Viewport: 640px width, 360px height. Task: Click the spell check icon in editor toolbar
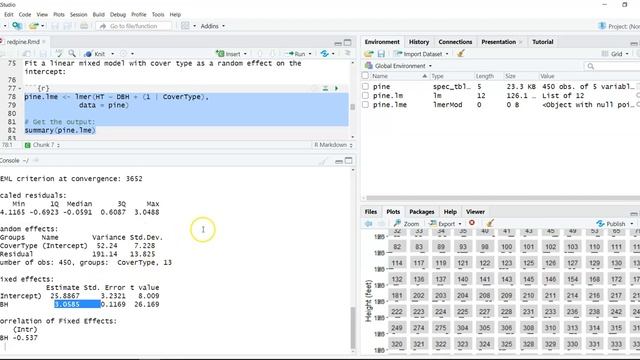click(x=59, y=53)
